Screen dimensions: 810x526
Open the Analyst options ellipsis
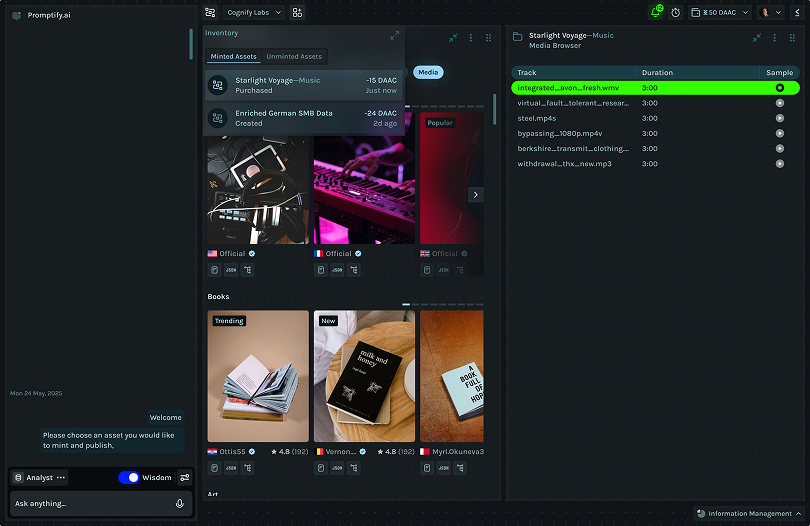pos(61,477)
